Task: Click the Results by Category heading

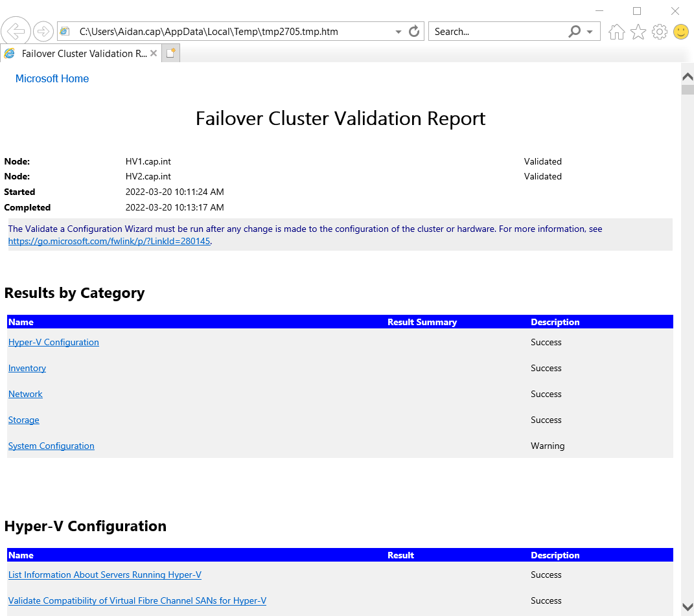Action: 75,293
